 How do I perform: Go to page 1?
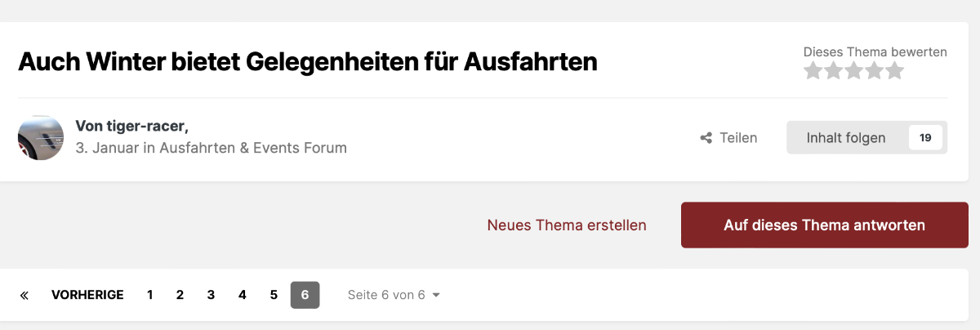tap(150, 295)
